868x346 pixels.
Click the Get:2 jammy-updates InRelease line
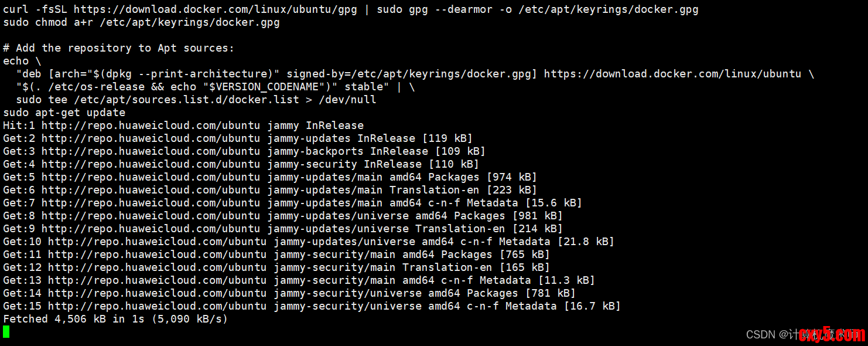click(237, 138)
